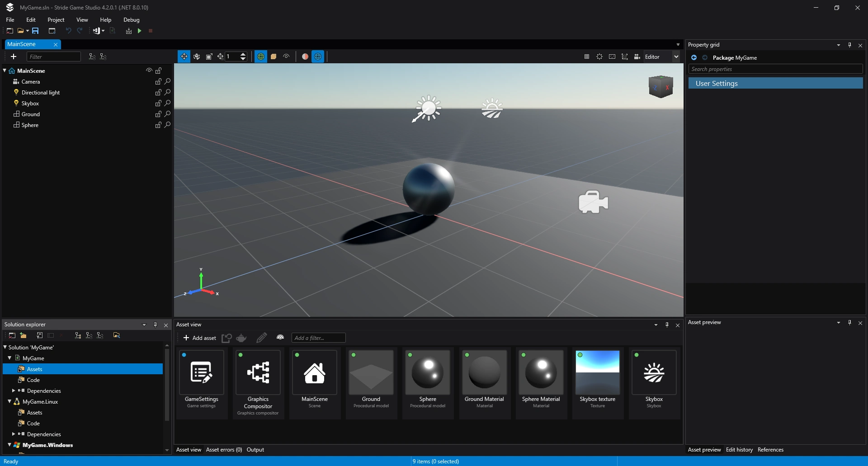Select the Scale gizmo tool in the viewport toolbar

(209, 56)
